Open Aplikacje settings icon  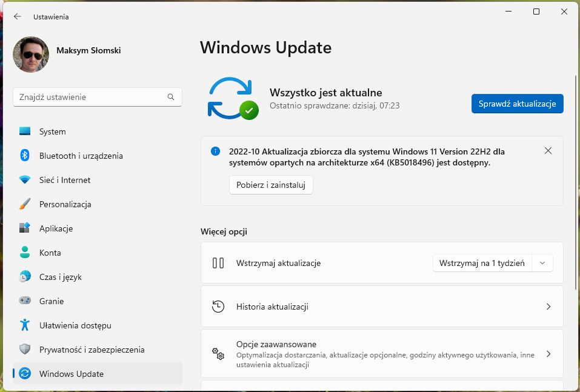24,228
